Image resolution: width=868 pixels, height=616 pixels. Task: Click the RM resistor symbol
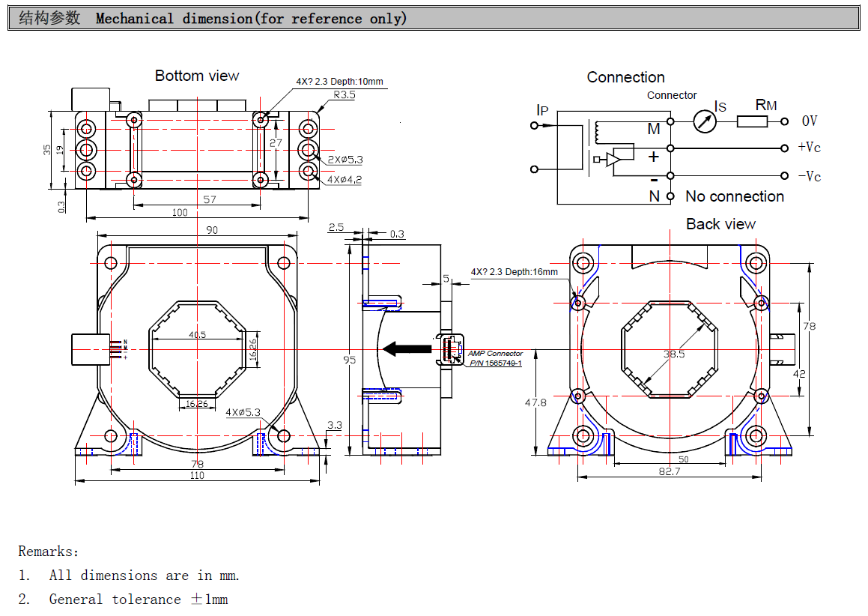752,121
